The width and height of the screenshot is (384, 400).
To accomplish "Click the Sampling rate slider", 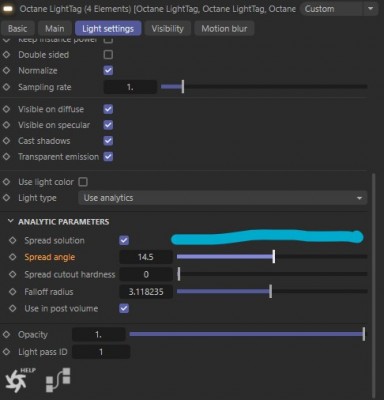I will pyautogui.click(x=264, y=87).
